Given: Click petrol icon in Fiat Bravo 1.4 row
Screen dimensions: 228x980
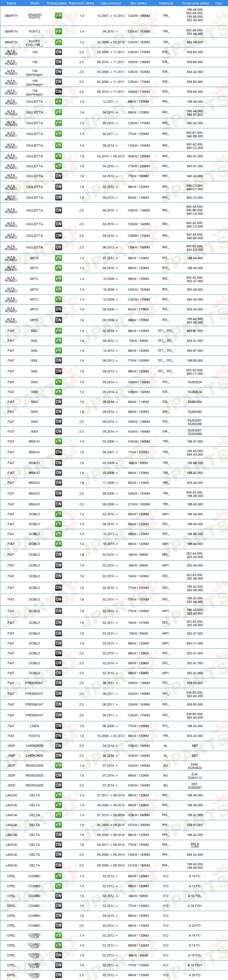Looking at the screenshot, I should 58,441.
